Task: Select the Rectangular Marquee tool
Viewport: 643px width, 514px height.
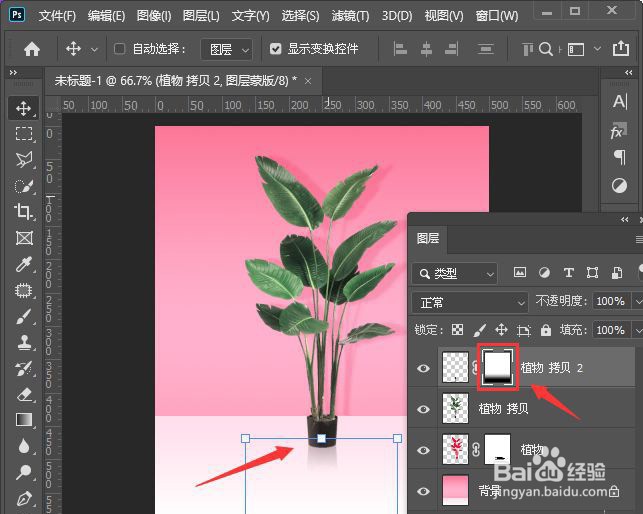Action: (23, 134)
